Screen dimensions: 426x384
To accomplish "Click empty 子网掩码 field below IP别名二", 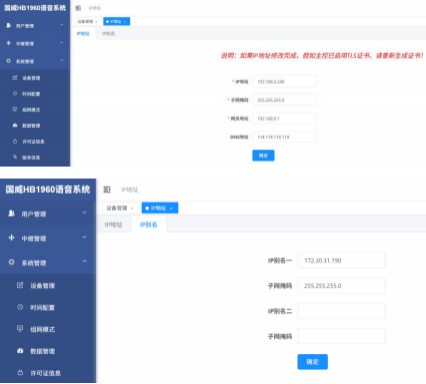I will (x=341, y=336).
